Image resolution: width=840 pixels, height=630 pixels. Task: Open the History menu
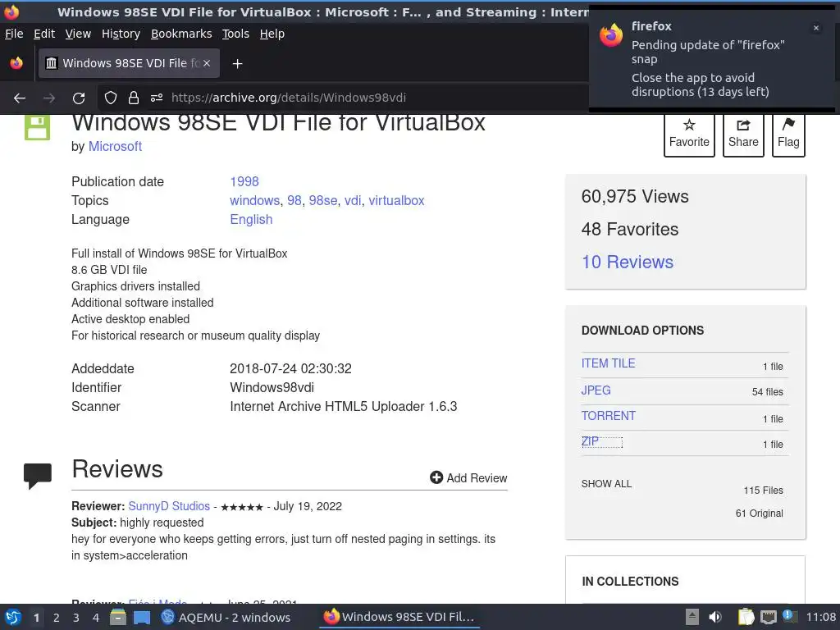(x=121, y=34)
